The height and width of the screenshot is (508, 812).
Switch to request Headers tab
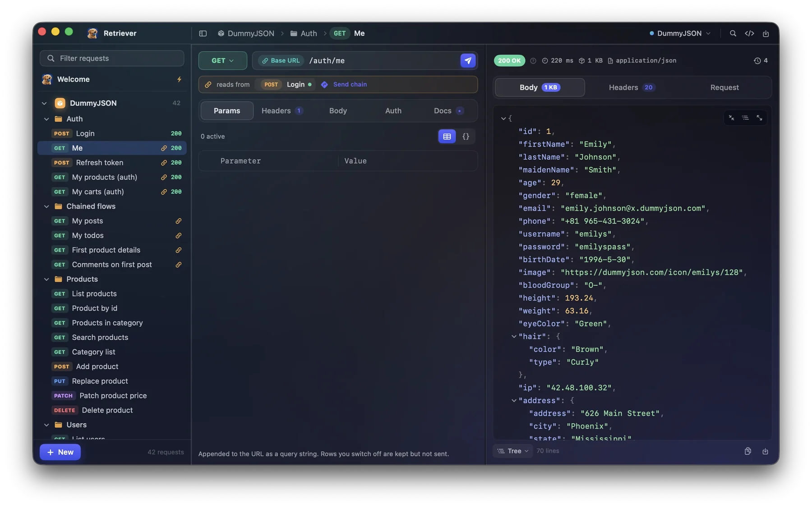[x=282, y=110]
